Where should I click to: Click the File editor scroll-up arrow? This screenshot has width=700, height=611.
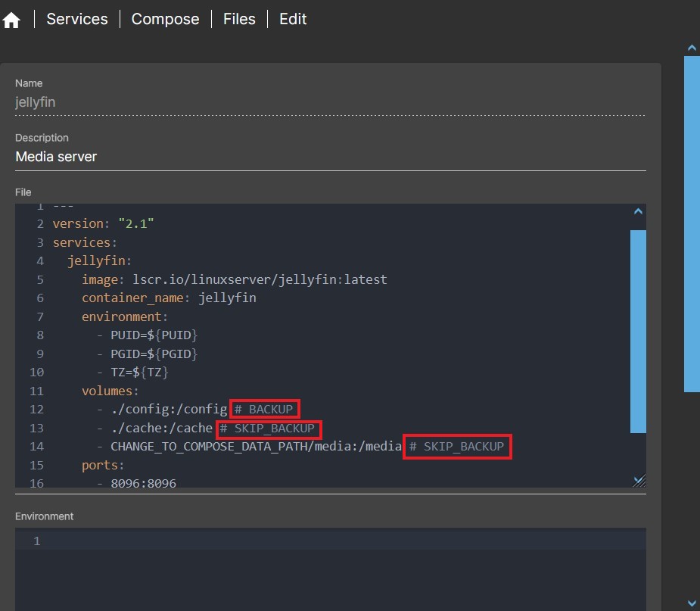[638, 212]
